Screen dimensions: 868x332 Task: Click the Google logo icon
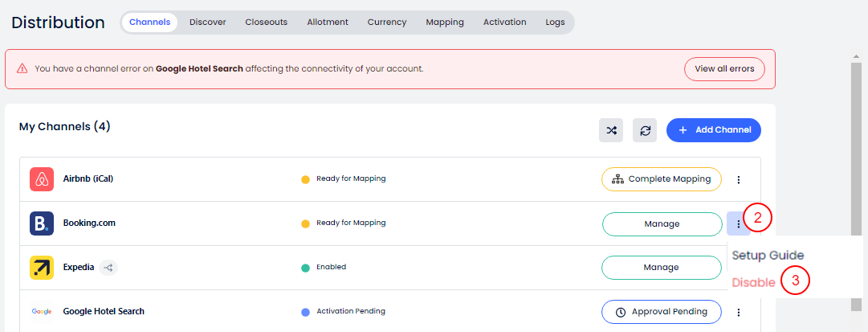pos(42,311)
